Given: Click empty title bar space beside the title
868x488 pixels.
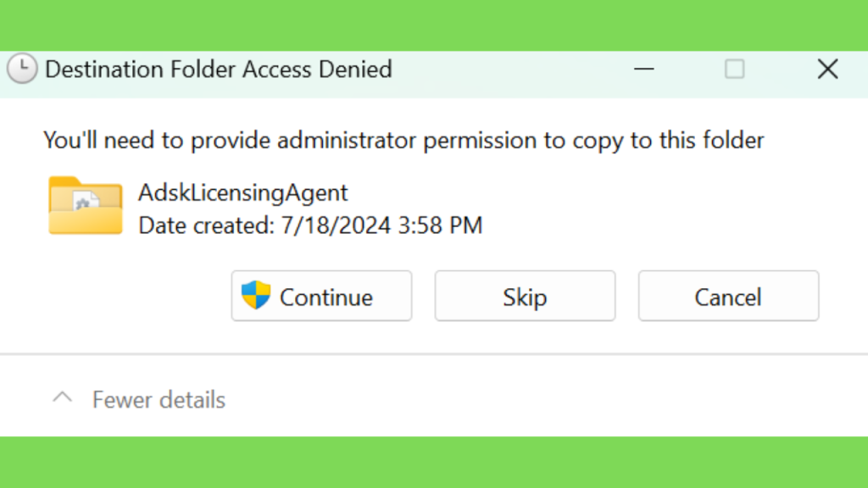Looking at the screenshot, I should [509, 69].
